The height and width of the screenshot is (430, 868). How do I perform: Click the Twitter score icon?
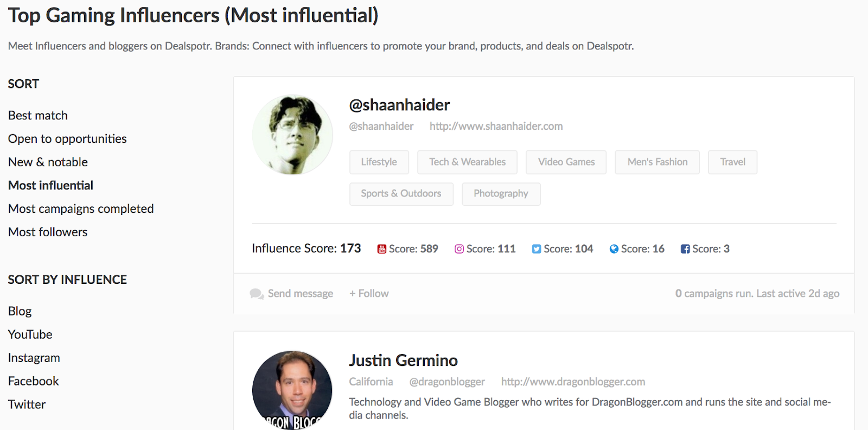[x=537, y=249]
